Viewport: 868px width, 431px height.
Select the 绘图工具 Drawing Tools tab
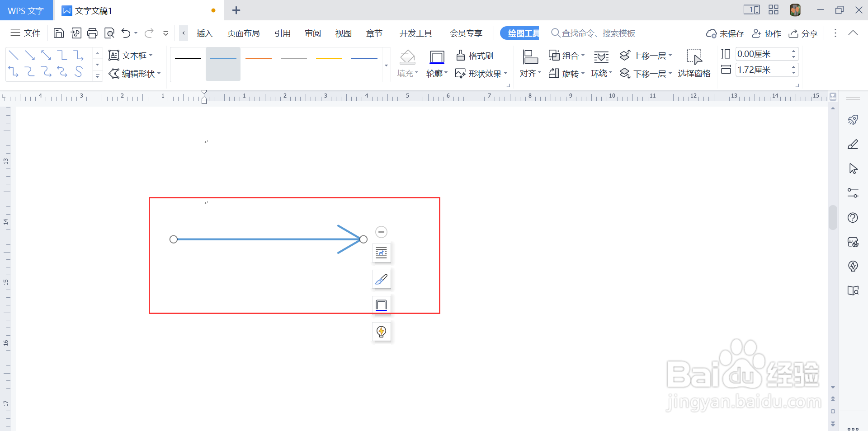[520, 33]
